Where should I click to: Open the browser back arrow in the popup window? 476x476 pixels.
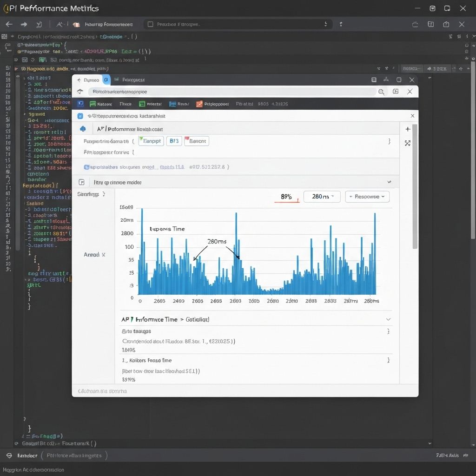click(79, 80)
